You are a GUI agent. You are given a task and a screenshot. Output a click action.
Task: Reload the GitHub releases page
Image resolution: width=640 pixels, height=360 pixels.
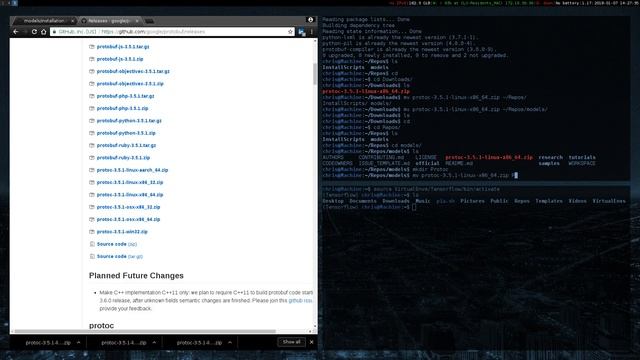34,31
